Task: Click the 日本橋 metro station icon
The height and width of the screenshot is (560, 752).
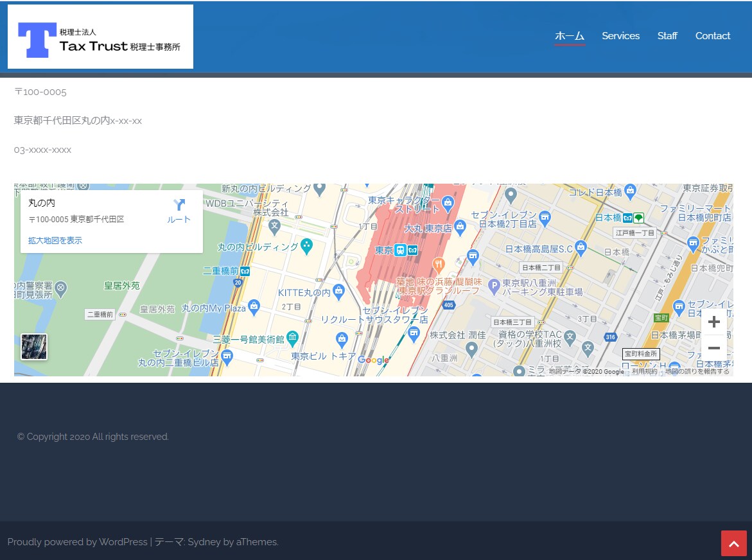Action: (x=627, y=218)
